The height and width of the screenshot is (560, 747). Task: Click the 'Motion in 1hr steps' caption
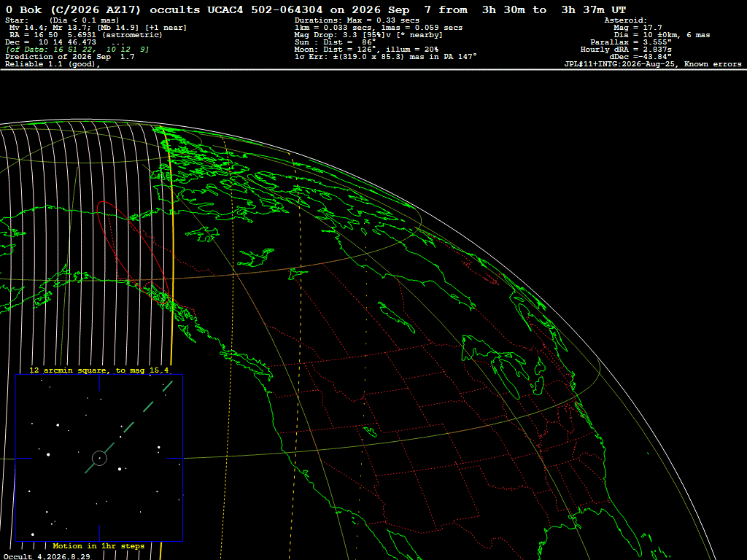tap(98, 545)
